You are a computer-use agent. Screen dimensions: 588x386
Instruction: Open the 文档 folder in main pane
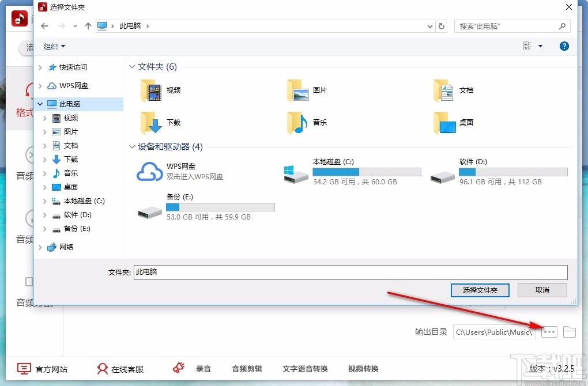click(453, 90)
